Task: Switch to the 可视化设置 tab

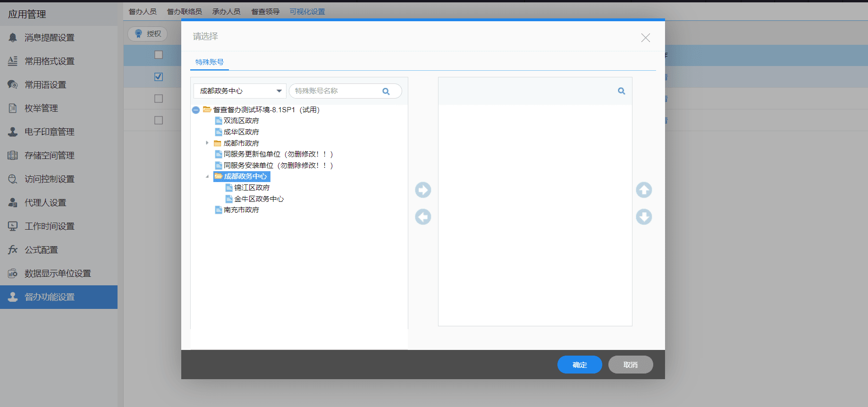Action: coord(307,12)
